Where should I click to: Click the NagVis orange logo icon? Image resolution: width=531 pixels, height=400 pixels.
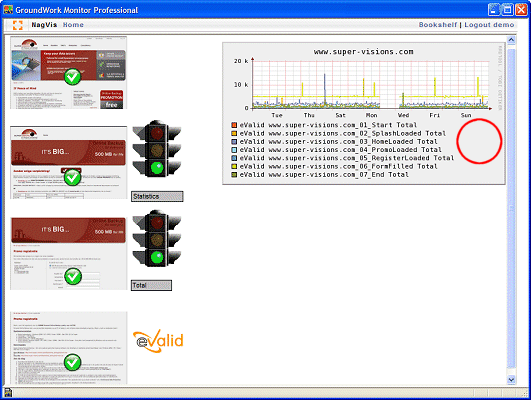[18, 25]
